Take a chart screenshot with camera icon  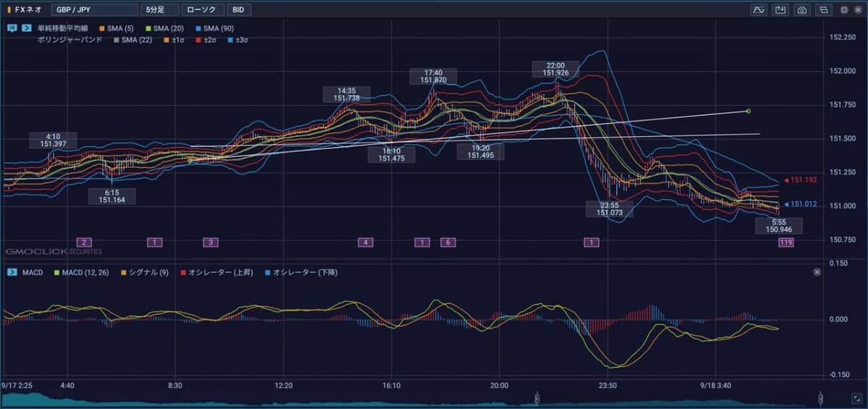coord(801,10)
